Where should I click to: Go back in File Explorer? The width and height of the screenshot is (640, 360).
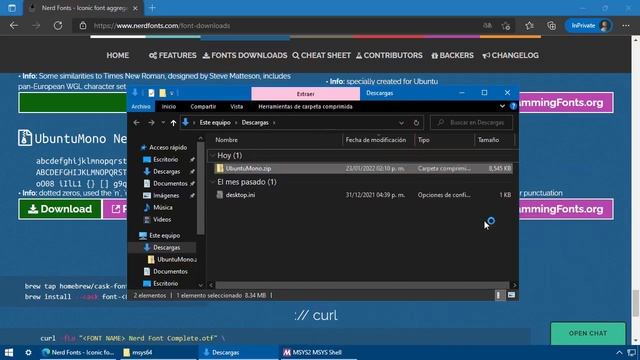click(136, 122)
